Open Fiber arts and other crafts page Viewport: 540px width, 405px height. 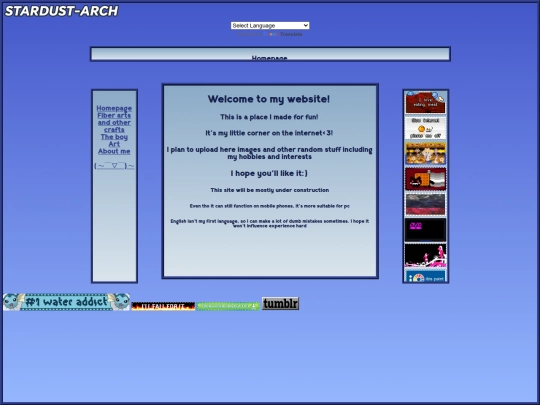(x=114, y=123)
